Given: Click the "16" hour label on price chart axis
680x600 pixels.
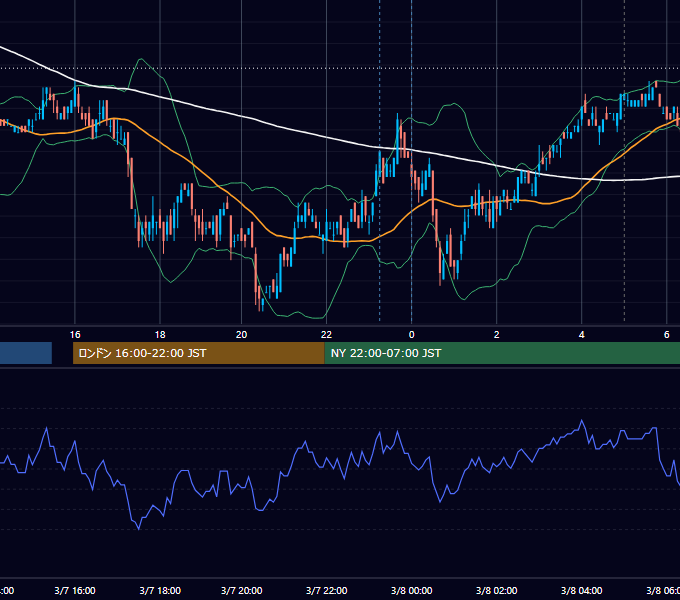Looking at the screenshot, I should click(75, 334).
